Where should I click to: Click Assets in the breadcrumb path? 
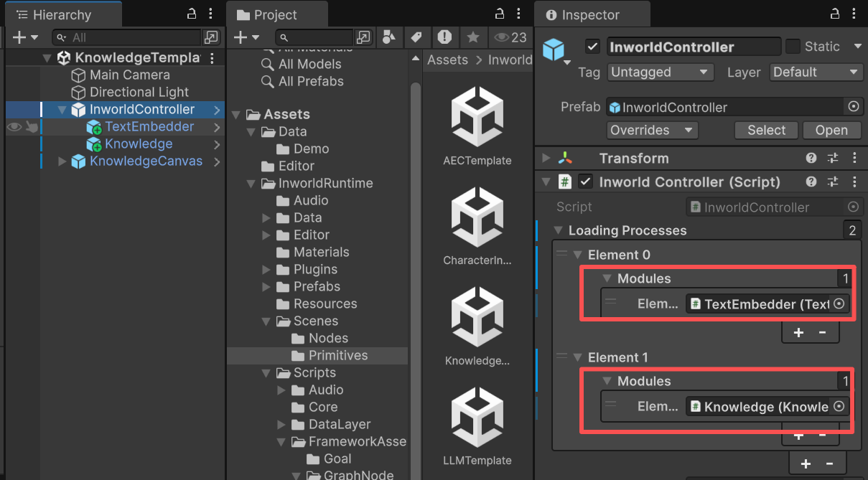pos(447,60)
